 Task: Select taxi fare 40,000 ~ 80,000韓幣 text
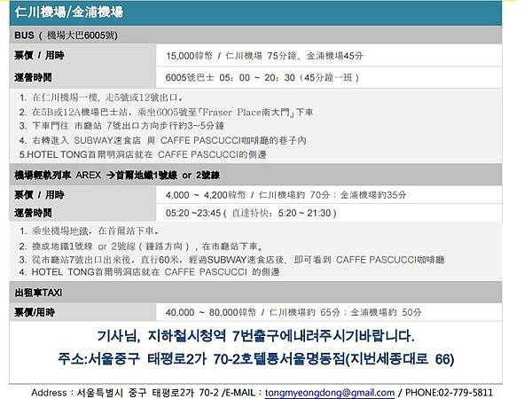click(x=211, y=312)
